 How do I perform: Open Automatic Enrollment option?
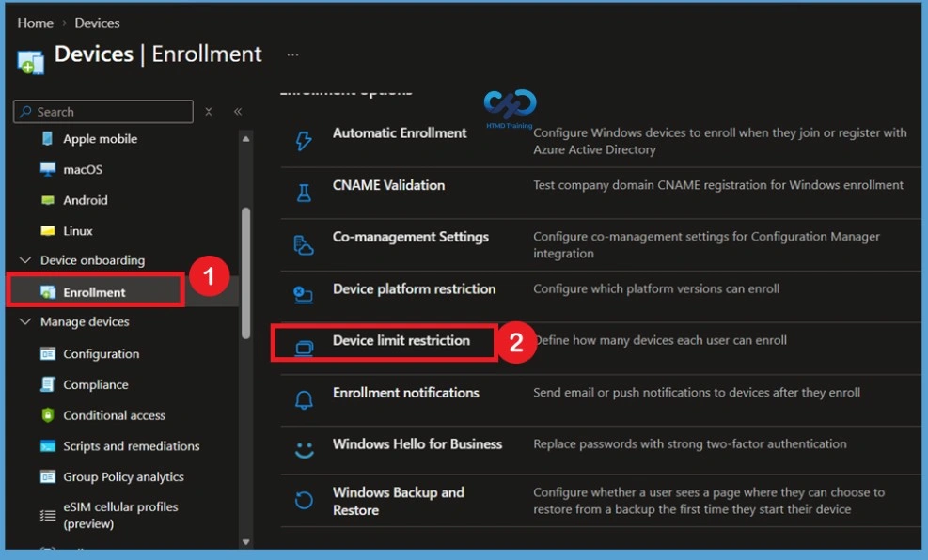(400, 133)
